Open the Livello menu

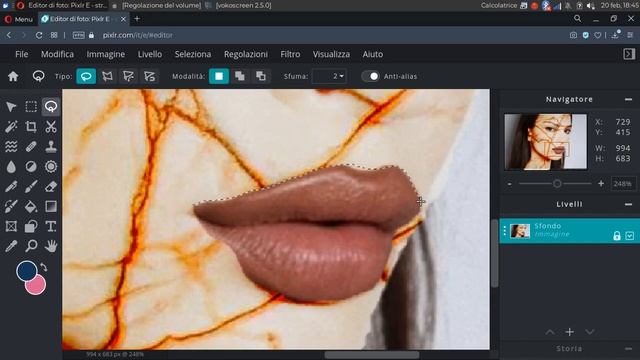coord(150,54)
